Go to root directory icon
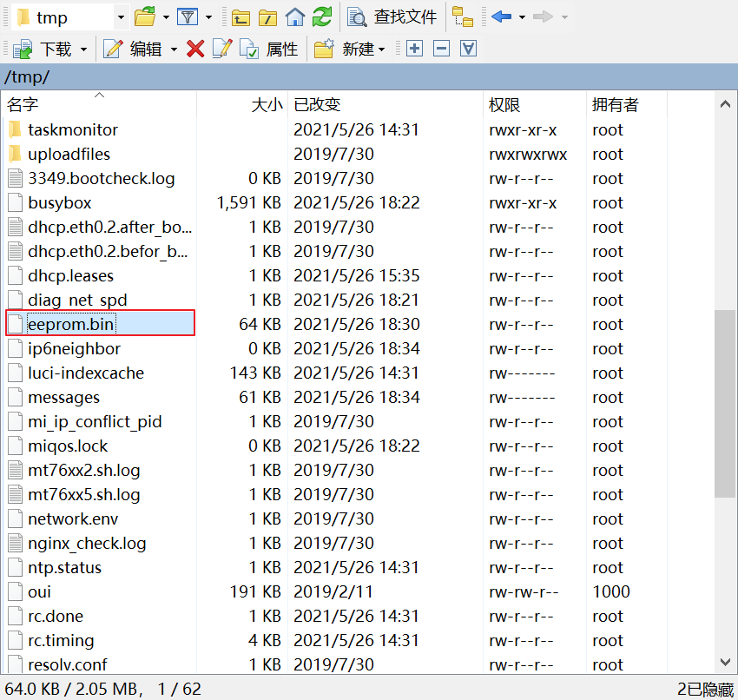The image size is (738, 700). (267, 18)
